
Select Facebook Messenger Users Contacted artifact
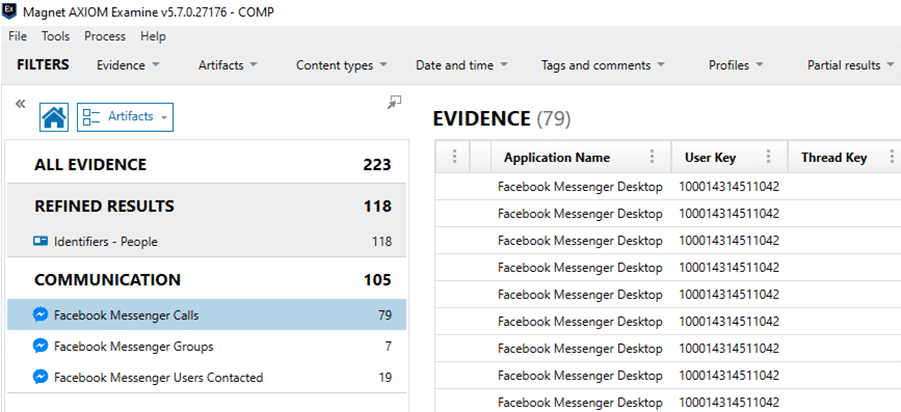207,377
